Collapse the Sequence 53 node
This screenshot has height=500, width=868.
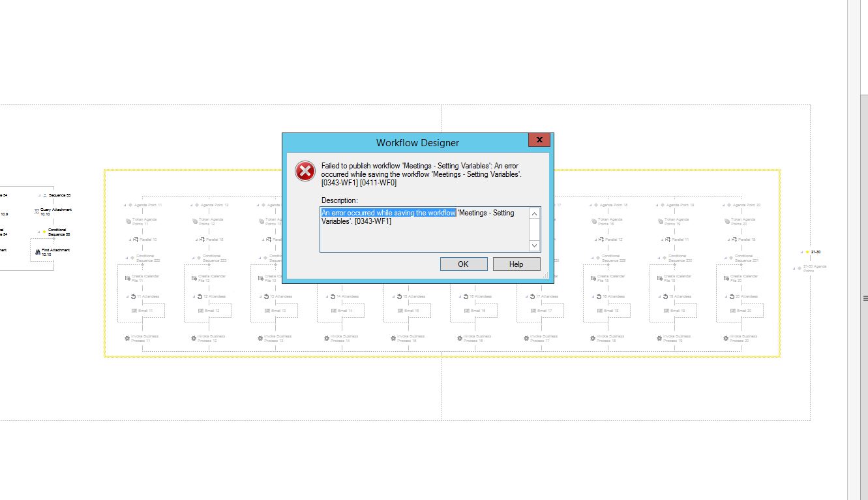click(38, 196)
